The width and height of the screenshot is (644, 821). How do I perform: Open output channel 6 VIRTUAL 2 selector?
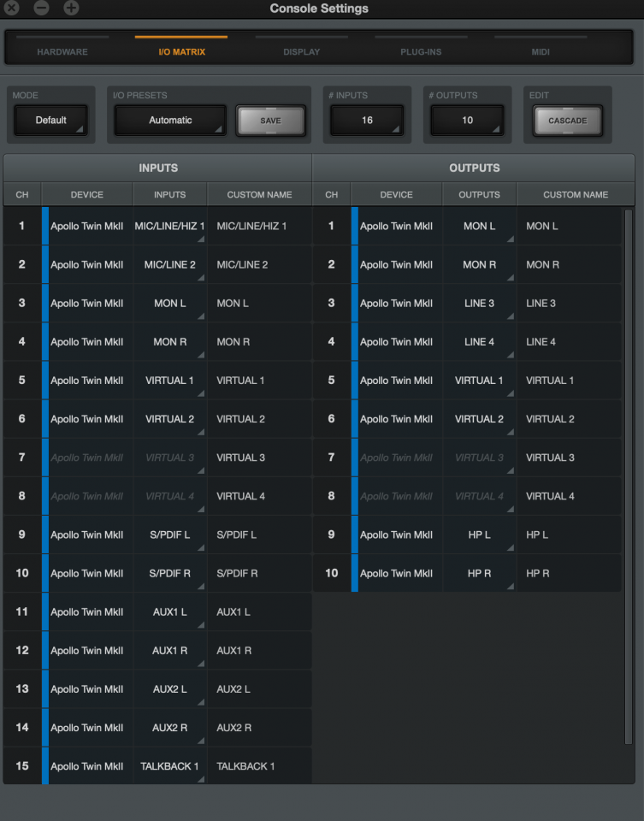[x=479, y=419]
